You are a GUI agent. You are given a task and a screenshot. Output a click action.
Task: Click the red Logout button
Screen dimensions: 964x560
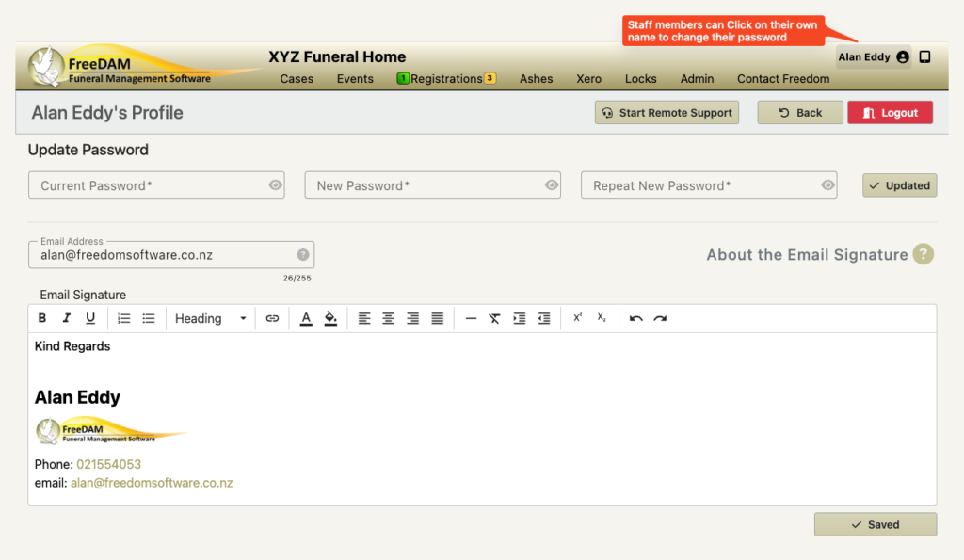[890, 113]
